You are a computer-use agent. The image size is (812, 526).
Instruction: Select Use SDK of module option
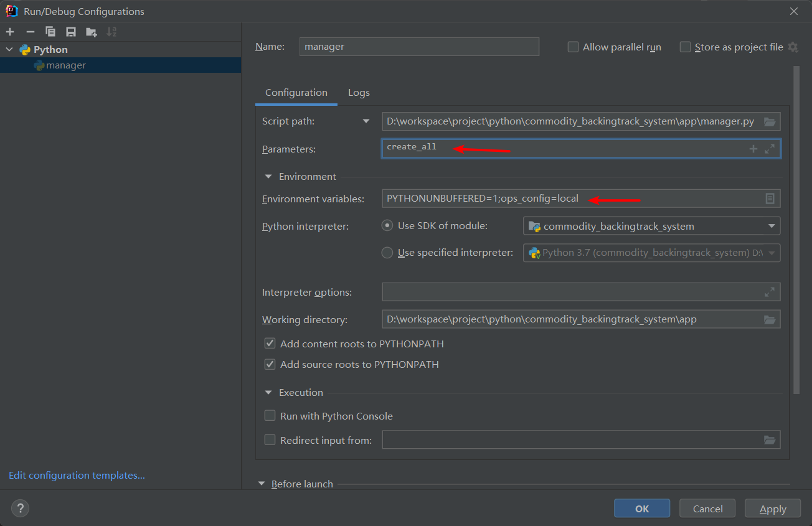[x=387, y=225]
